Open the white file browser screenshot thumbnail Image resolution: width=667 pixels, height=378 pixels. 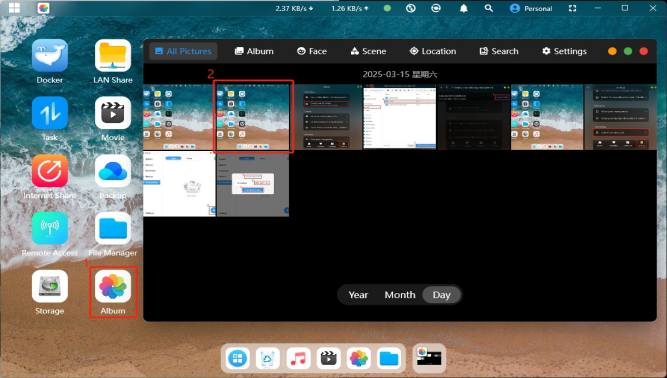pos(400,117)
